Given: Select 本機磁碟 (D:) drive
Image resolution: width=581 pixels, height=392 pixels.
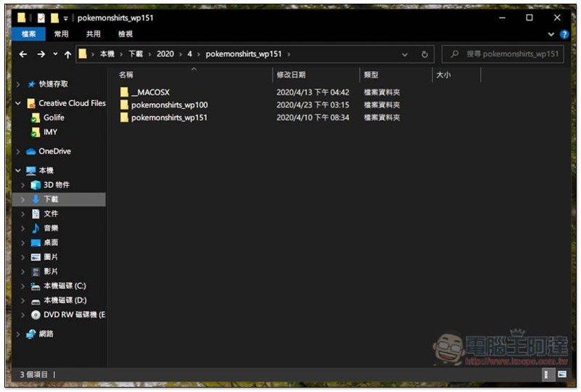Looking at the screenshot, I should [x=65, y=300].
